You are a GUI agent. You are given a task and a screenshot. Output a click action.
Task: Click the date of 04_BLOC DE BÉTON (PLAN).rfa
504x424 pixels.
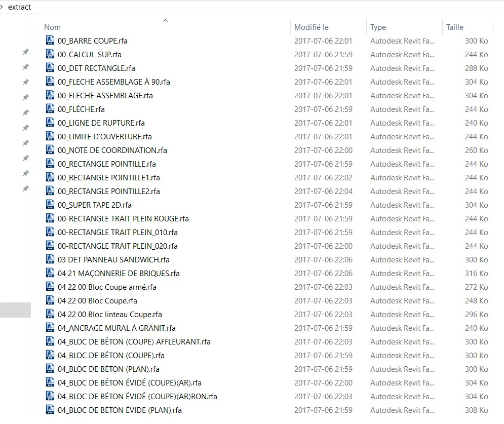(323, 369)
